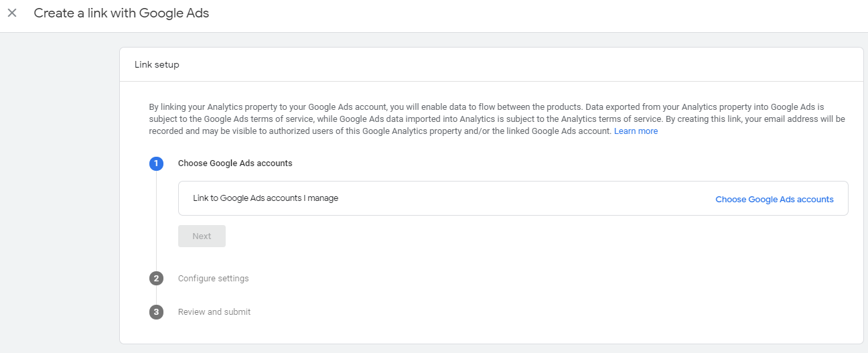Click the step 2 number circle
The image size is (868, 353).
point(156,279)
